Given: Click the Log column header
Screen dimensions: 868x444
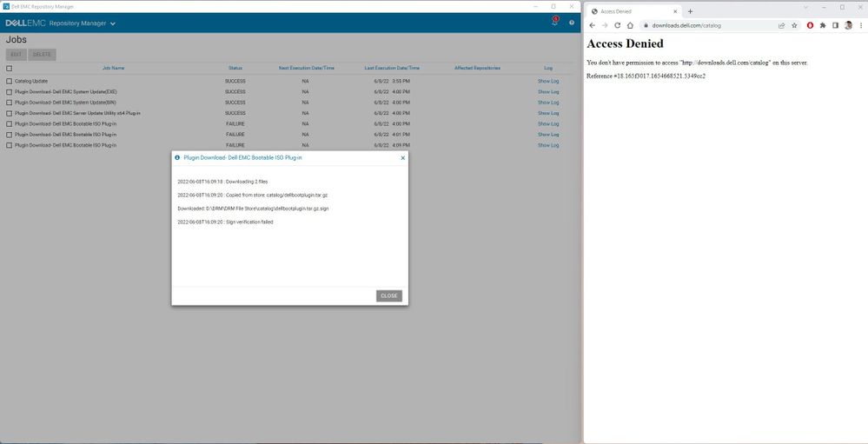Looking at the screenshot, I should coord(548,68).
